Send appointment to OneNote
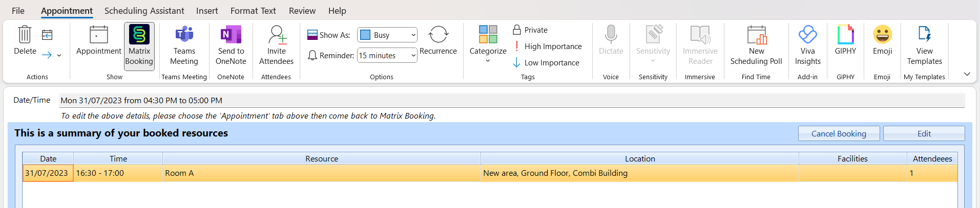This screenshot has height=208, width=980. click(231, 46)
